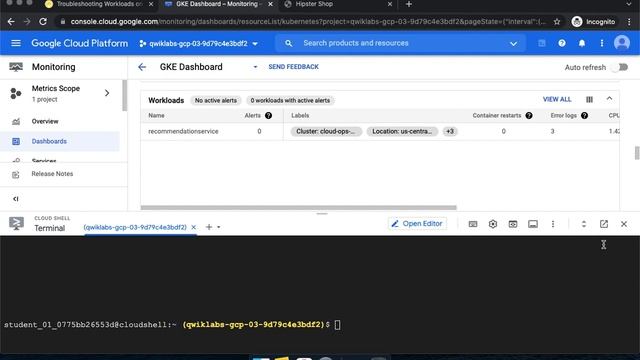Open Cloud Shell session layout icon
This screenshot has width=640, height=360.
click(533, 224)
